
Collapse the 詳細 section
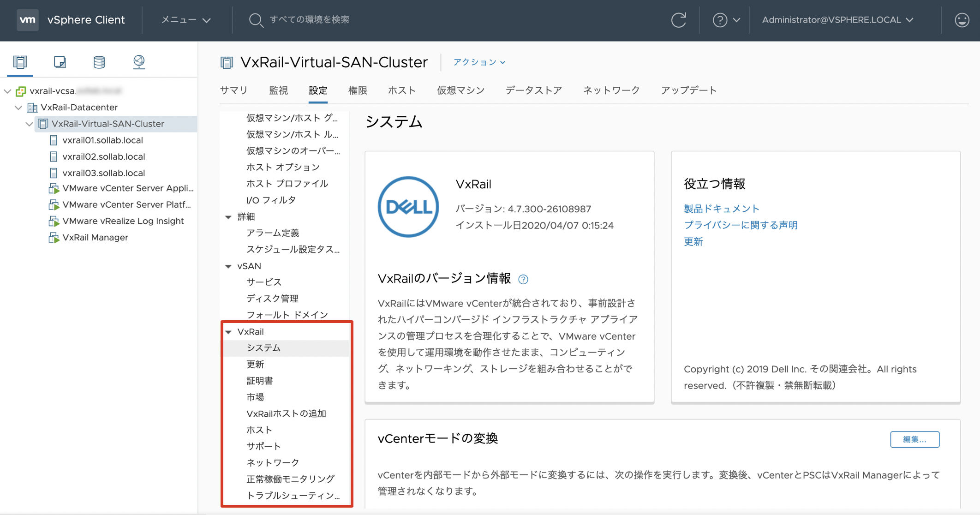coord(228,217)
